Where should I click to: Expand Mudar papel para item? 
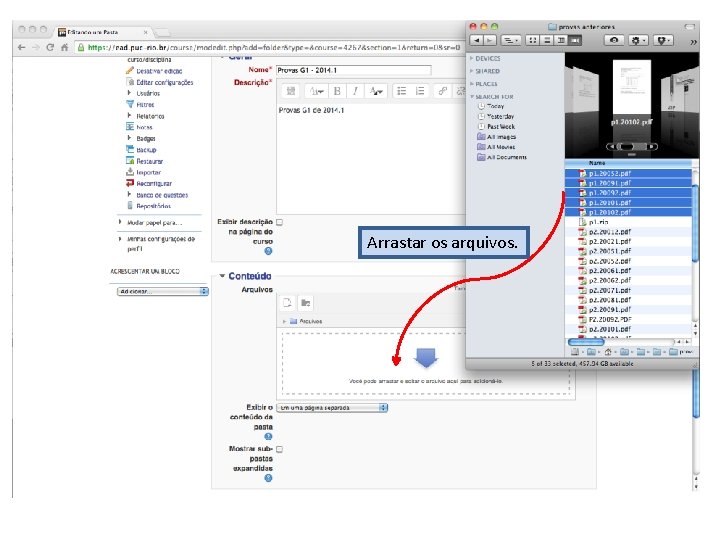click(120, 222)
